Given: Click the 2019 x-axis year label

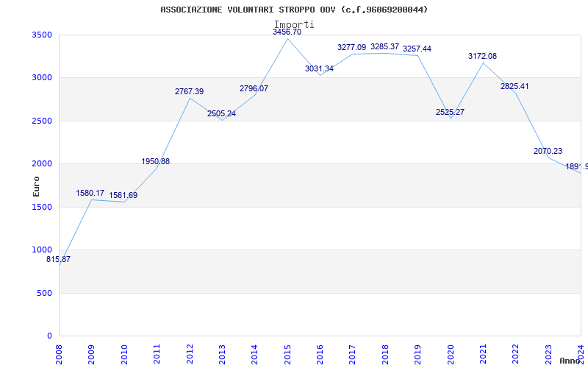Looking at the screenshot, I should pos(417,354).
